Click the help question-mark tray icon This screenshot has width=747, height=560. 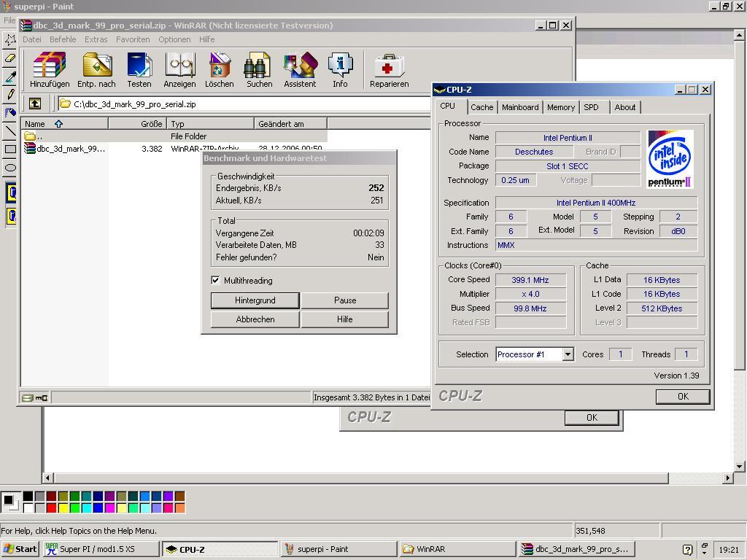[x=687, y=550]
